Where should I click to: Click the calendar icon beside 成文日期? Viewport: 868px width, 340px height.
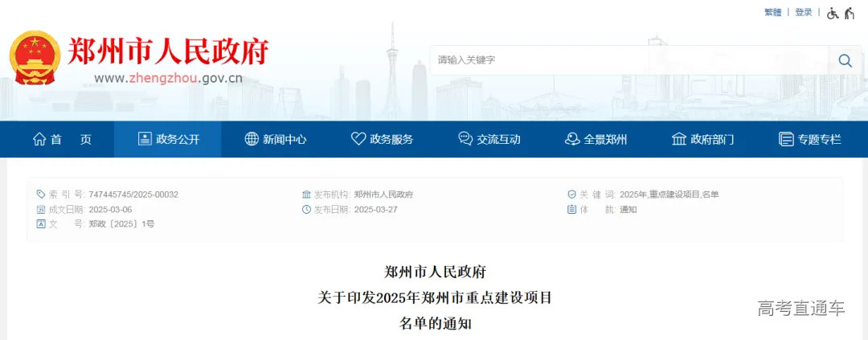coord(41,209)
